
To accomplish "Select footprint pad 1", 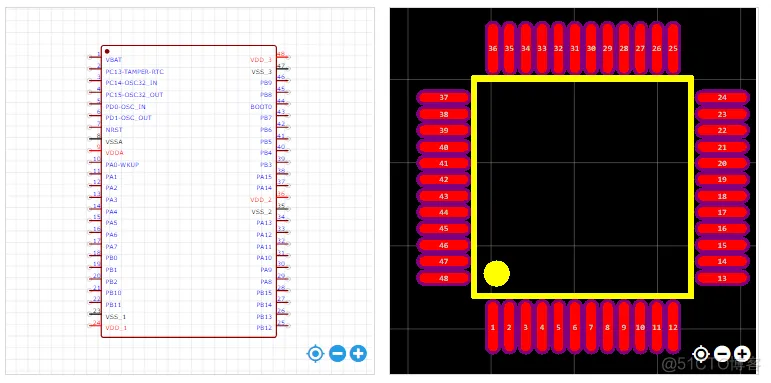I will [493, 327].
